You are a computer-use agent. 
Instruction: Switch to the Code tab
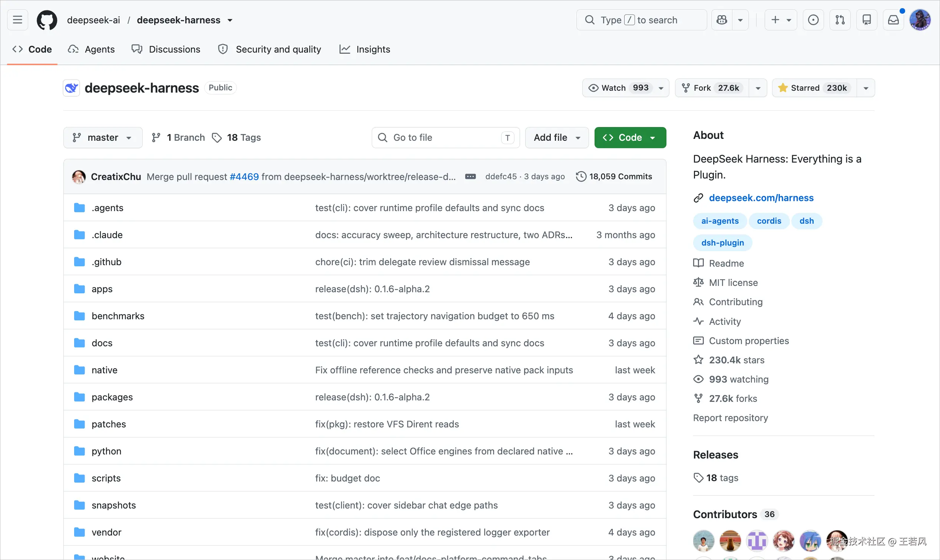click(x=32, y=49)
